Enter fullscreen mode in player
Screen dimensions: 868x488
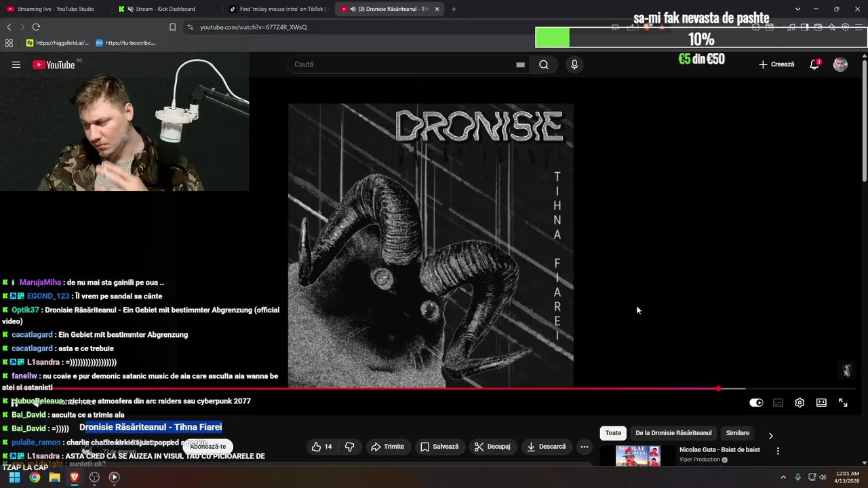[x=843, y=403]
